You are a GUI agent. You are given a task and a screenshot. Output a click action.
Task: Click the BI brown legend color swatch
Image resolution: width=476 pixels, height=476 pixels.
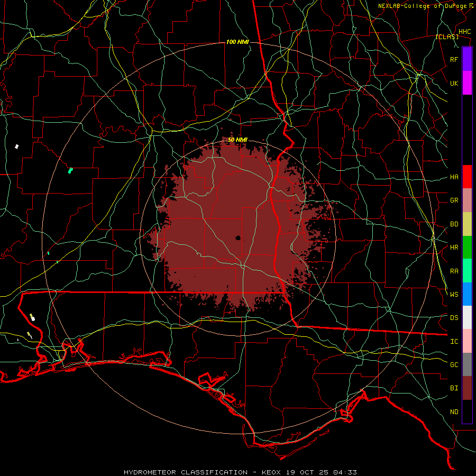(467, 388)
